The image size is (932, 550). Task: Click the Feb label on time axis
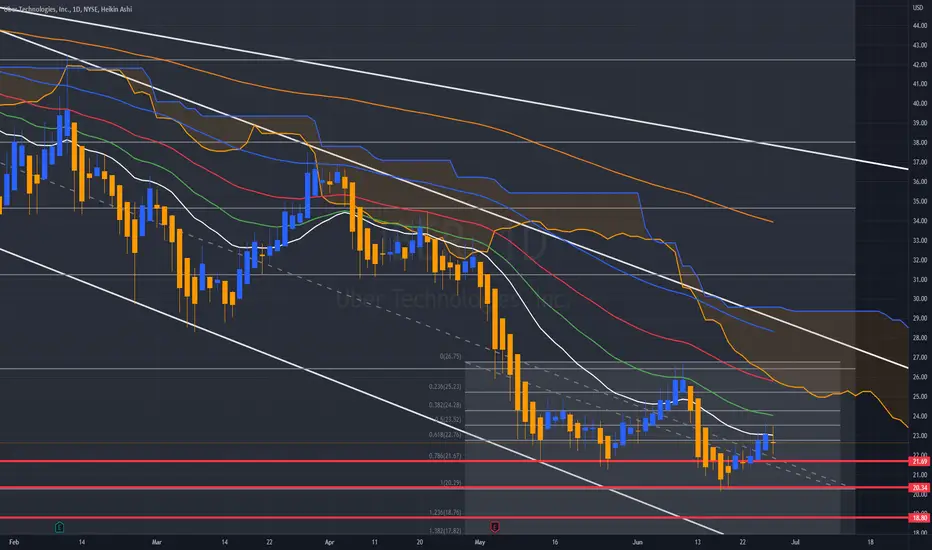[x=14, y=542]
